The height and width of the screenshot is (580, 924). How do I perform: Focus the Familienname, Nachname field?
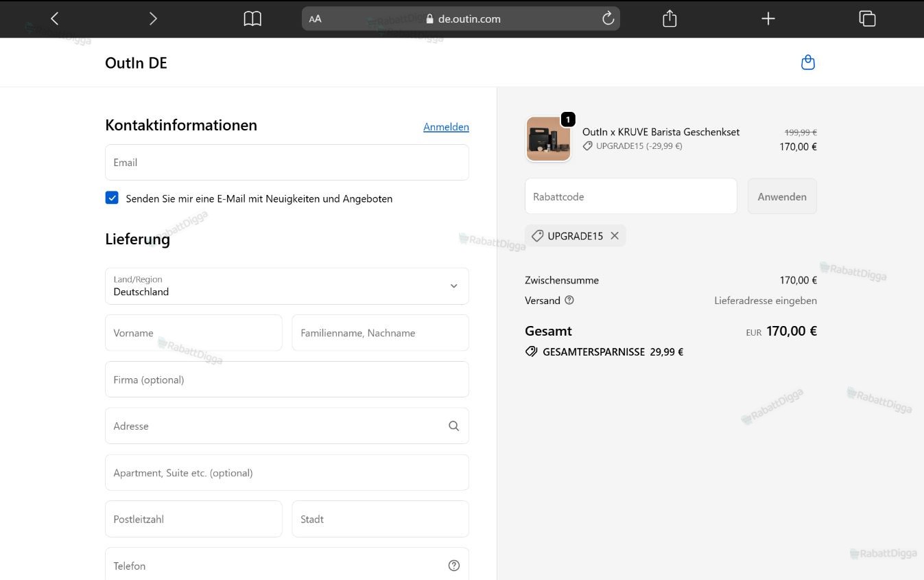[x=380, y=333]
